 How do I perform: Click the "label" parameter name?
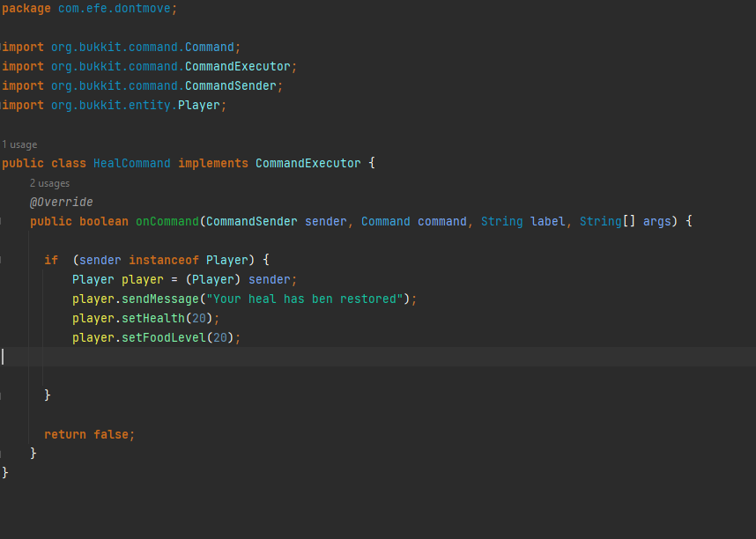click(547, 221)
